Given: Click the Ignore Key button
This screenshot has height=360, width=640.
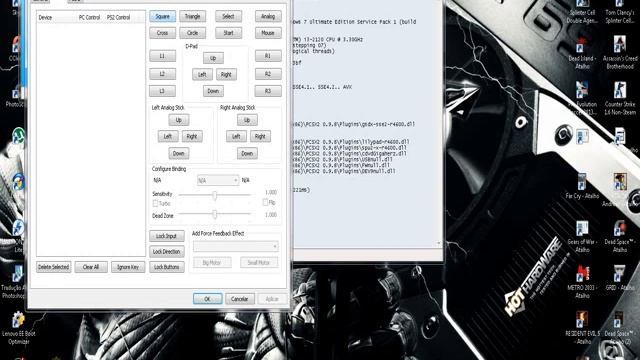Looking at the screenshot, I should click(128, 267).
